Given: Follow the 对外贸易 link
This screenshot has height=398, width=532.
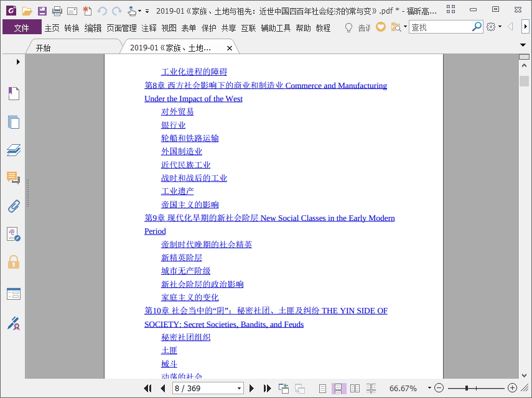Looking at the screenshot, I should pos(177,111).
